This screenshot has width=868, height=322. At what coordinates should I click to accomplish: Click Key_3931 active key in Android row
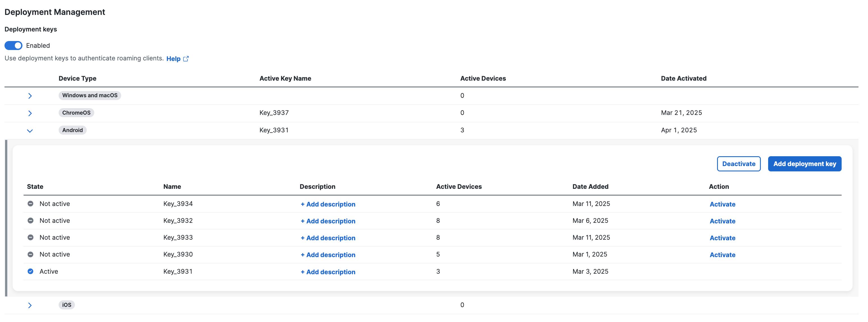[x=274, y=130]
